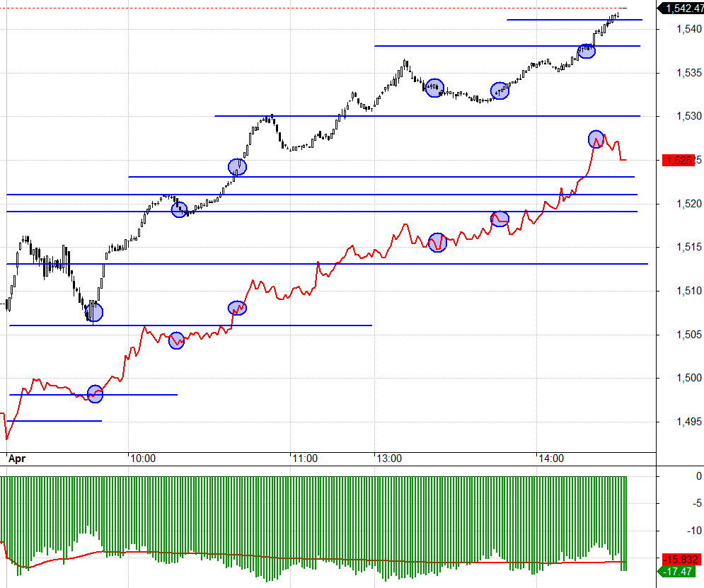Click the circle marker at red line's highest peak
Viewport: 704px width, 588px height.
click(596, 139)
